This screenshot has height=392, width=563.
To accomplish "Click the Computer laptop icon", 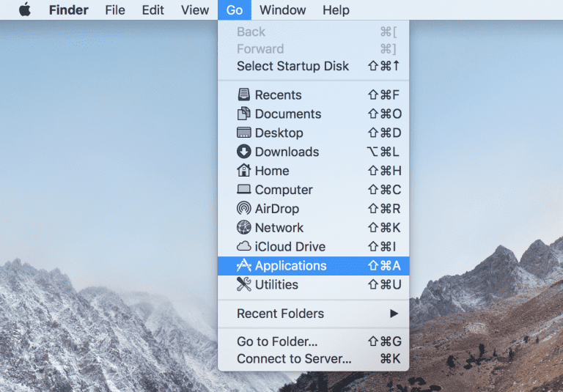I will [244, 189].
